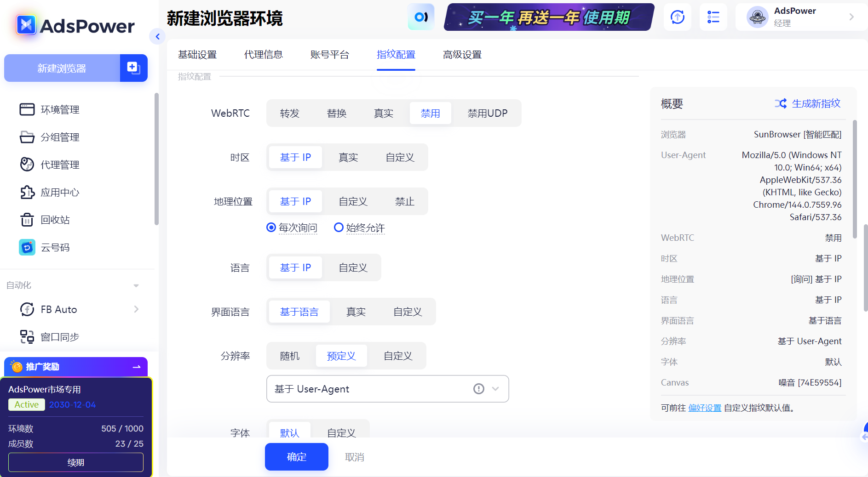Collapse the left sidebar with the arrow
This screenshot has width=868, height=477.
click(x=158, y=36)
